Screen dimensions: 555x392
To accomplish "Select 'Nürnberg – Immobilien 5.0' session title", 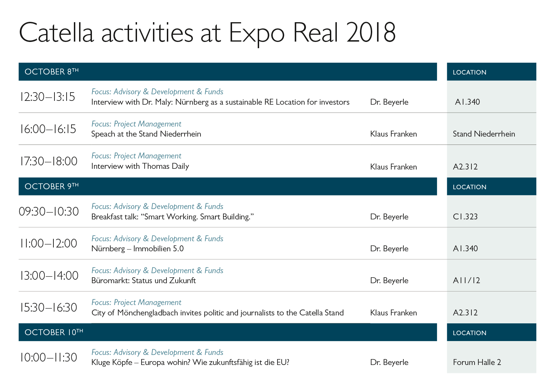I will click(137, 249).
